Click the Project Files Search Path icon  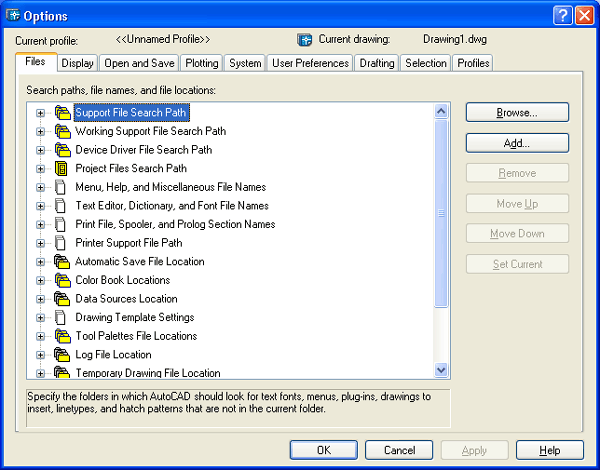point(62,168)
